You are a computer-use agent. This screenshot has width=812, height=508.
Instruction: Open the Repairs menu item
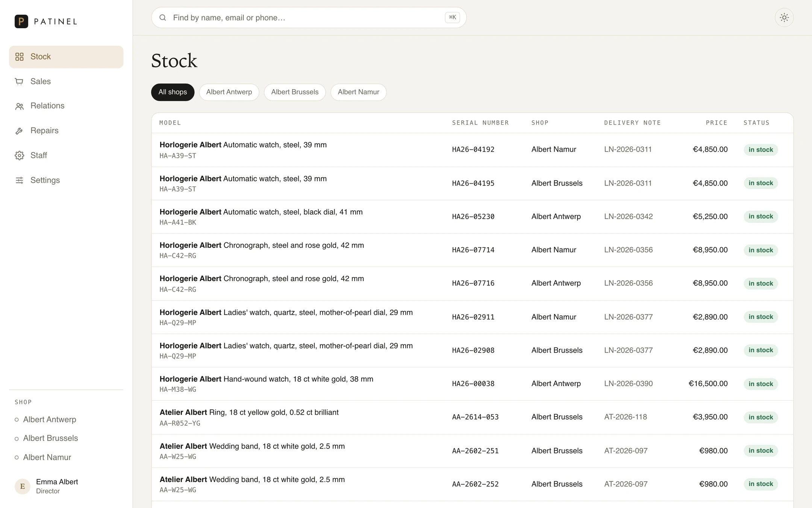click(x=66, y=131)
